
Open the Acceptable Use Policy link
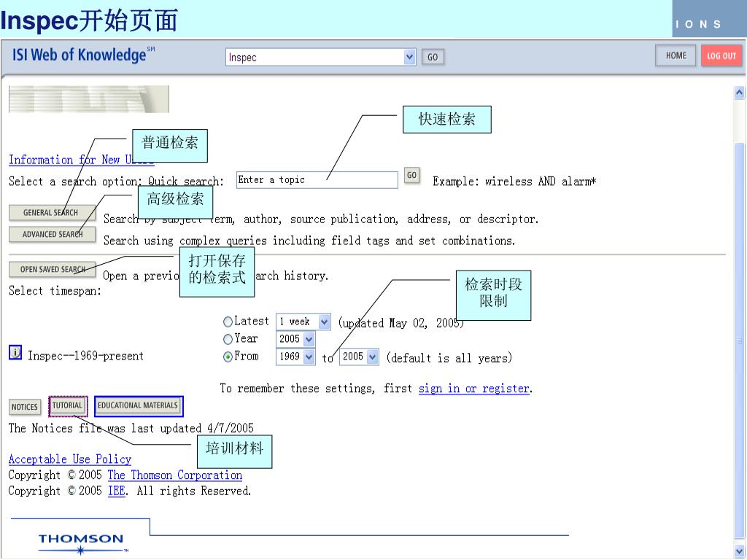click(x=69, y=459)
